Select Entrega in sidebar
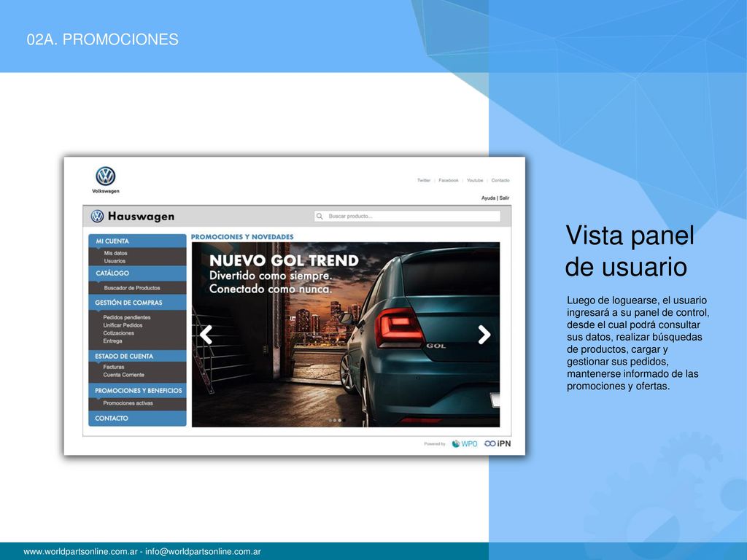 tap(112, 341)
